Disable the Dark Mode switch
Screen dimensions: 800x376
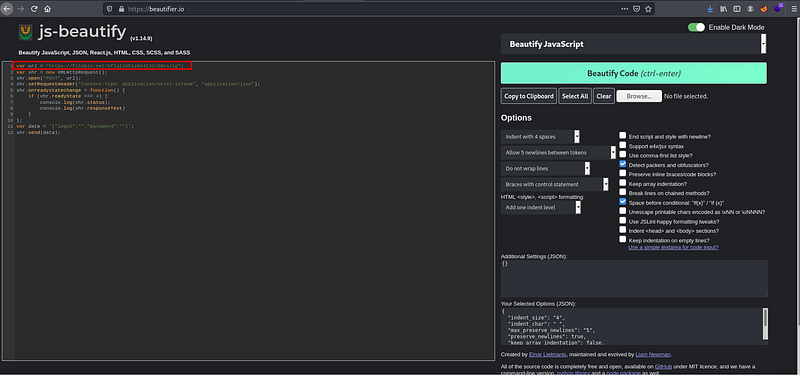(x=696, y=27)
